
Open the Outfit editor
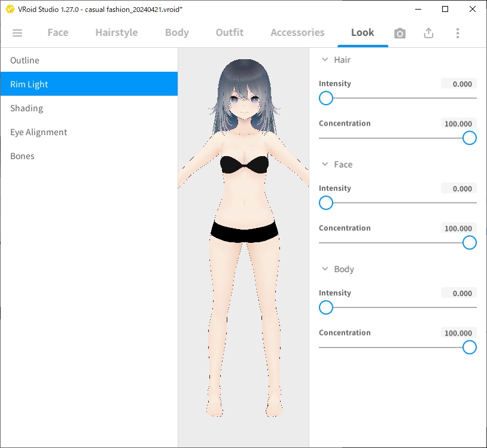(229, 33)
